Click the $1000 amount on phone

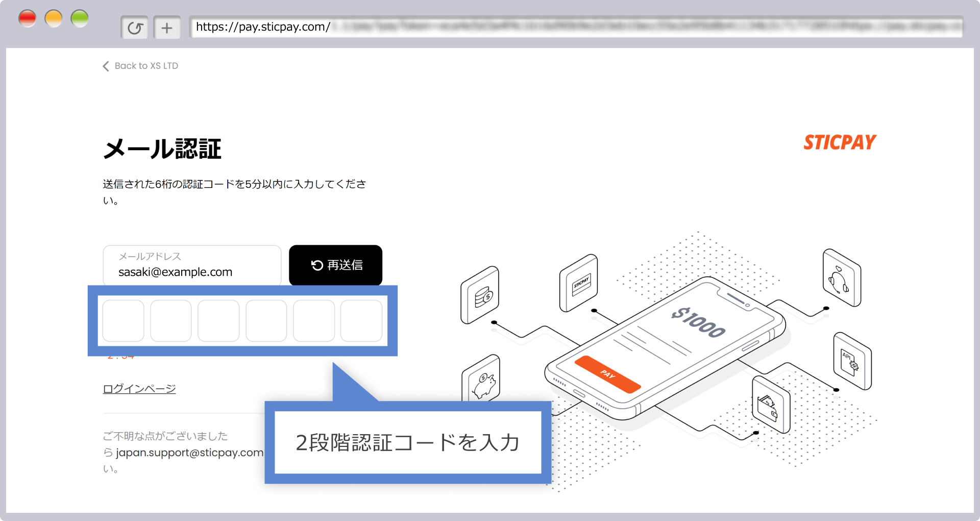tap(698, 322)
